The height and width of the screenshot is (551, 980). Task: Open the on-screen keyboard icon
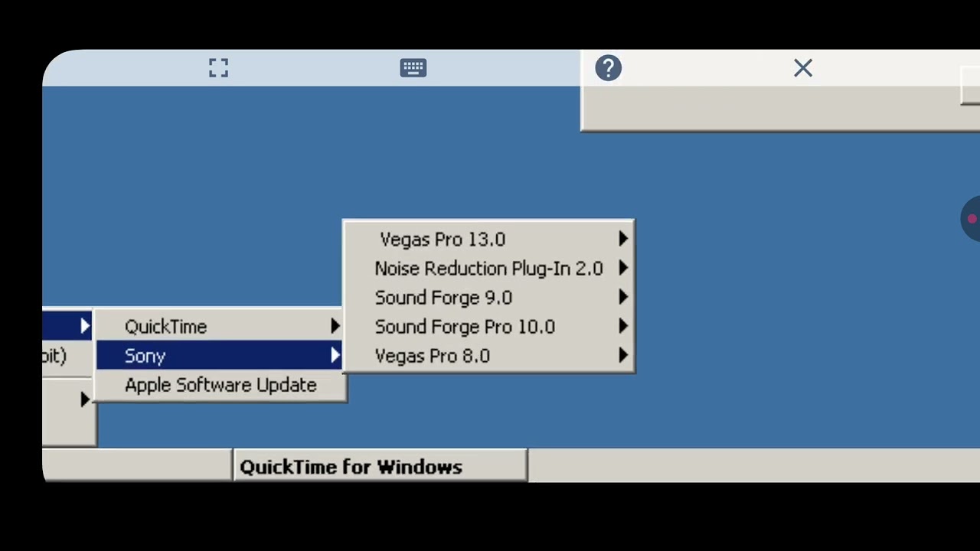click(413, 68)
